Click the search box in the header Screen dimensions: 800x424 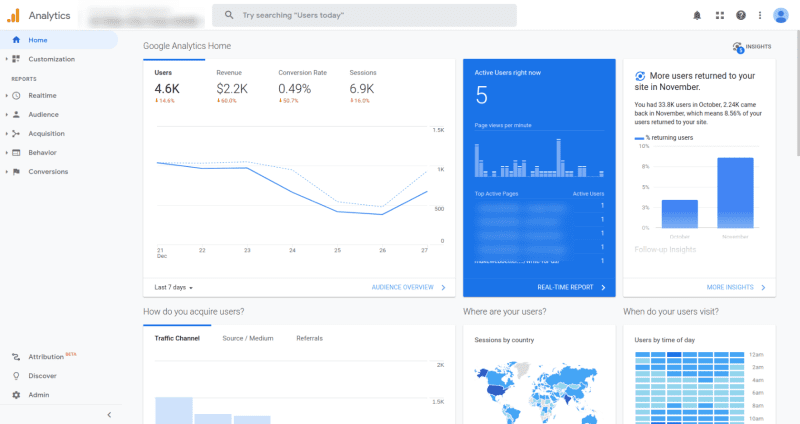click(x=365, y=15)
